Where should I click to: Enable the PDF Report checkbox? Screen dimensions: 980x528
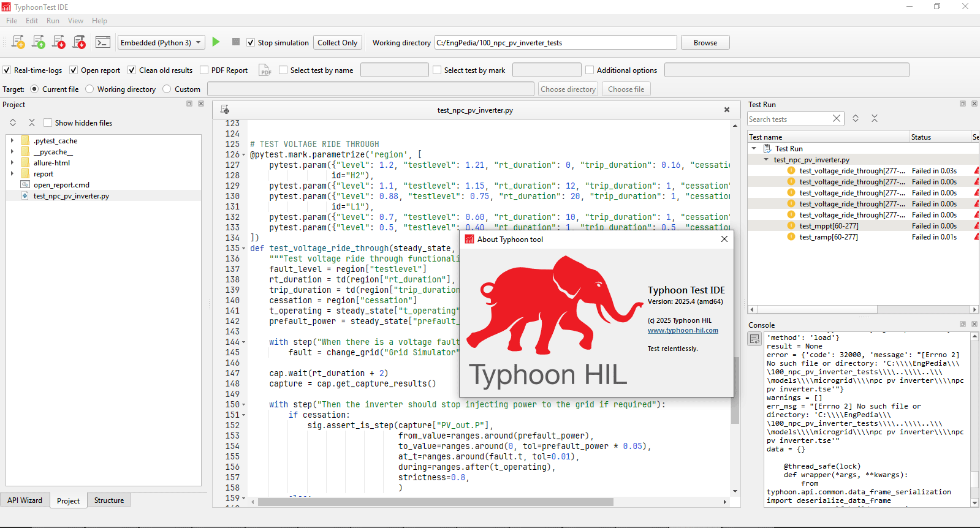point(205,70)
